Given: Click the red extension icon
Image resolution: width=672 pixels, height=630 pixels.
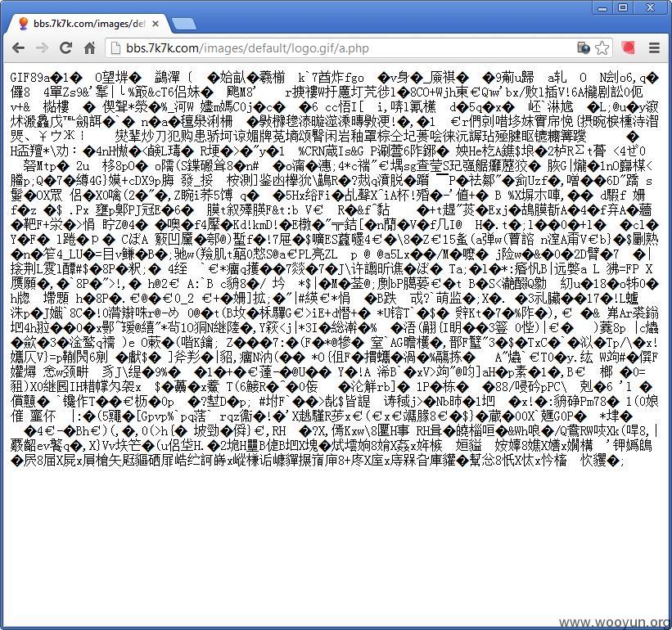Looking at the screenshot, I should pos(629,47).
